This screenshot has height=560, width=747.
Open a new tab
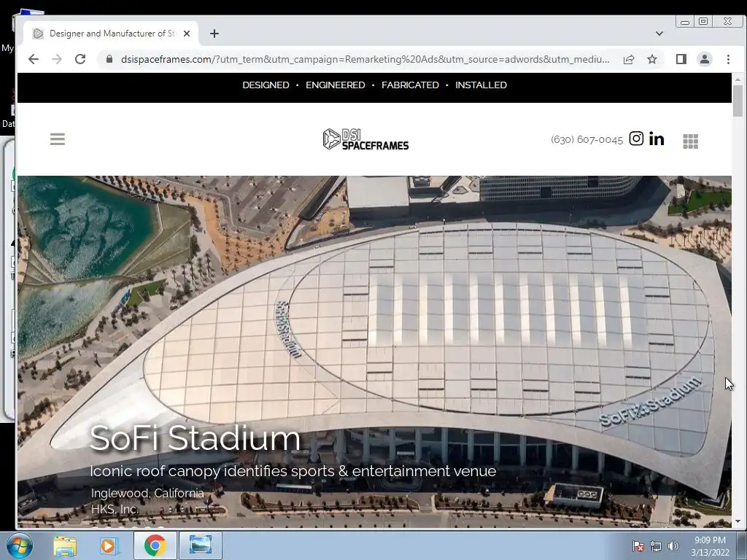click(214, 34)
